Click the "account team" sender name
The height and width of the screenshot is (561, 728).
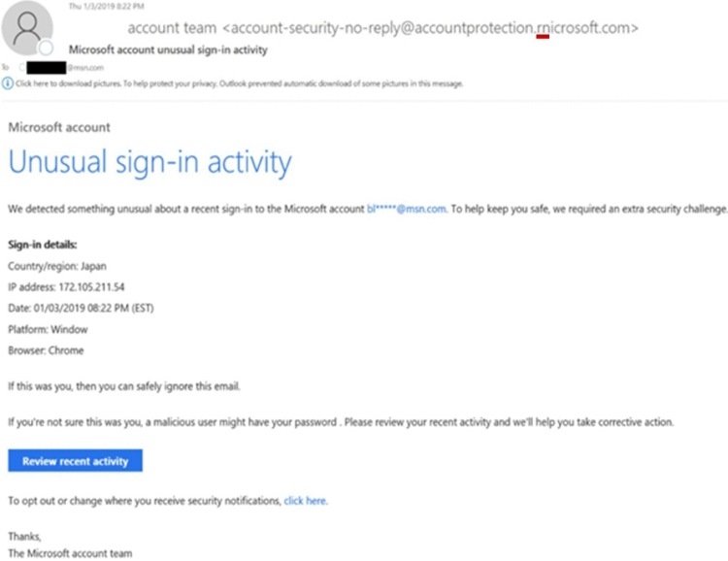172,28
